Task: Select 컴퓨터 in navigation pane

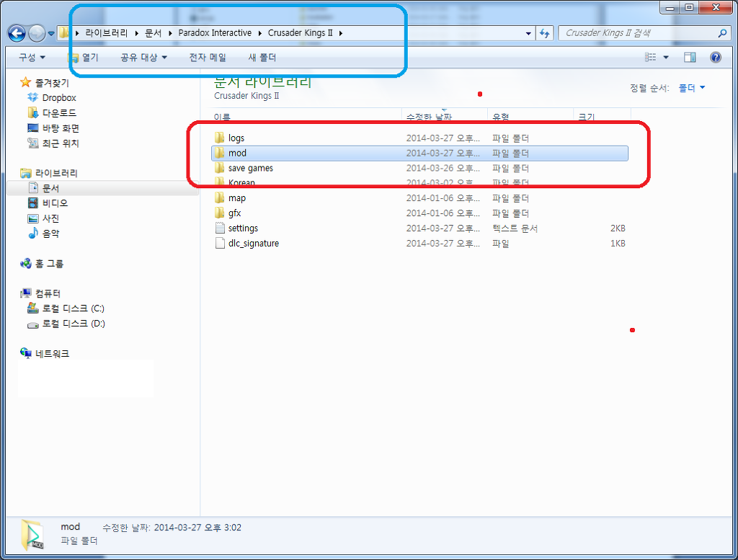Action: point(48,293)
